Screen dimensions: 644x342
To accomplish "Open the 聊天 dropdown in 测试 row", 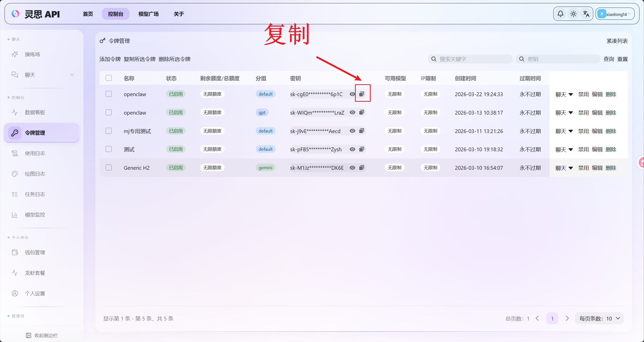I will click(x=564, y=149).
